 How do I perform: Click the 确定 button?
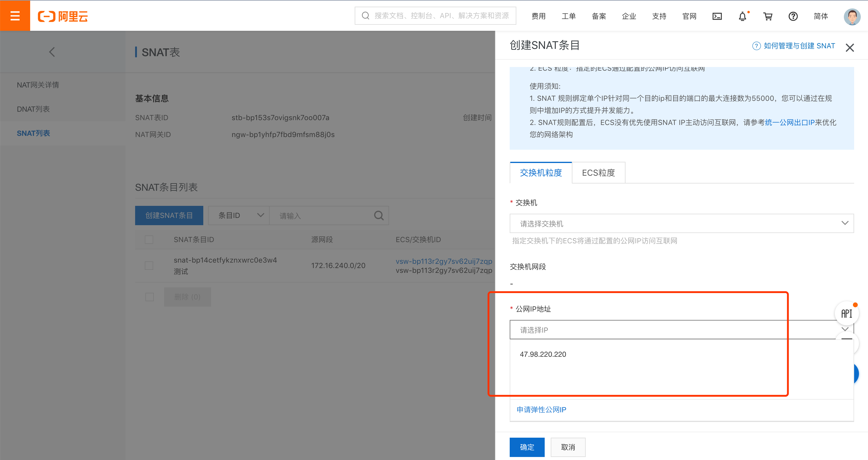tap(527, 447)
